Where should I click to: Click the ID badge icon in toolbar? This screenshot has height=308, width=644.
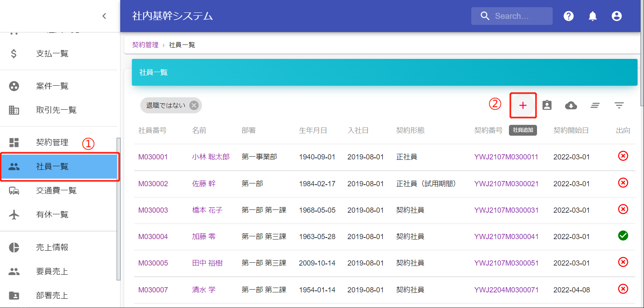pos(547,105)
